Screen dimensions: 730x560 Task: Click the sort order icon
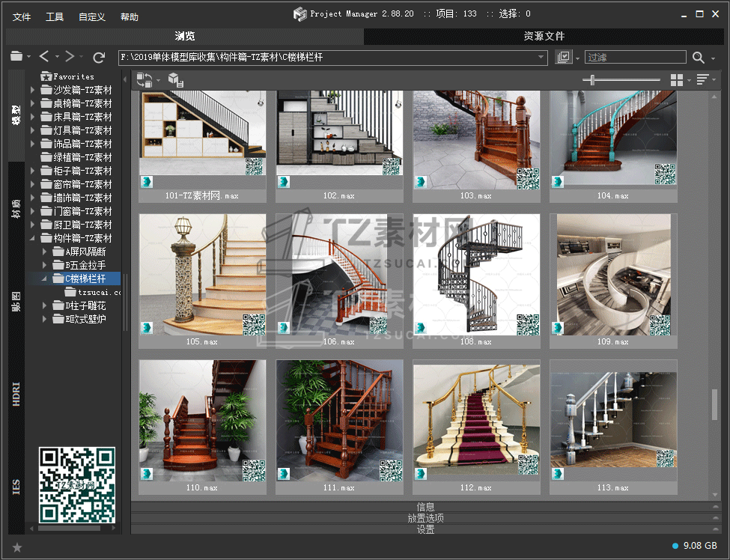pos(702,80)
